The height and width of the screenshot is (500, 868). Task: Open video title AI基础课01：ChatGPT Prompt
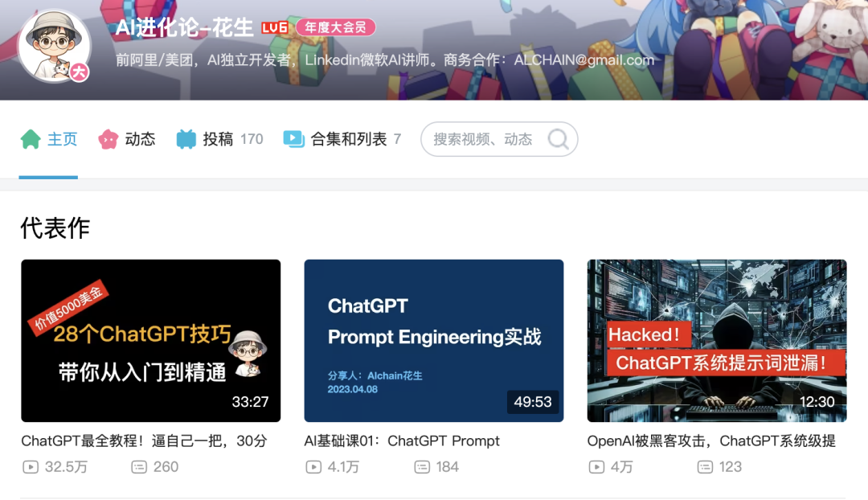click(402, 441)
